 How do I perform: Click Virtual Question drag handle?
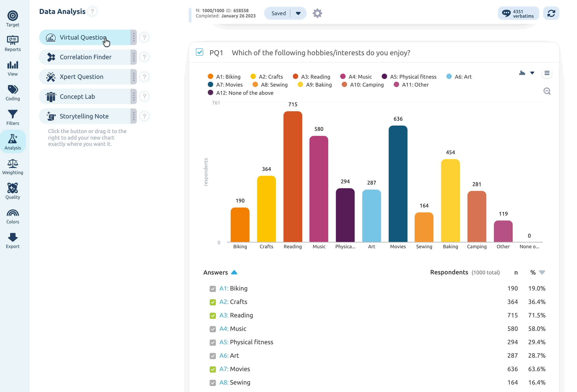[134, 37]
